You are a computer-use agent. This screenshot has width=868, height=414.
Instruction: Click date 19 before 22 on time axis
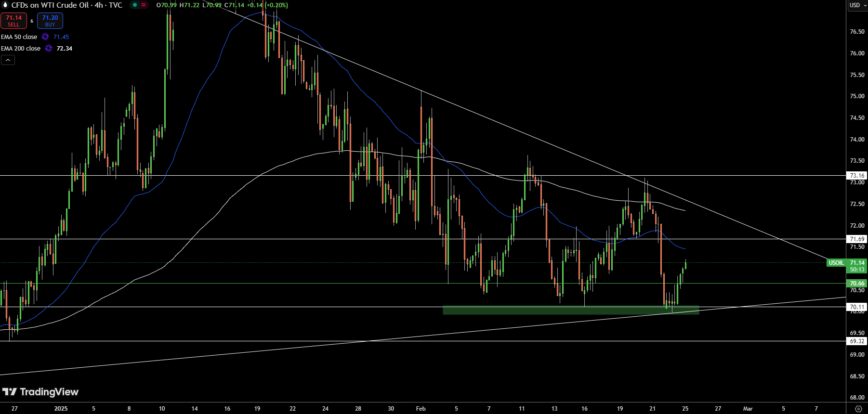coord(257,409)
